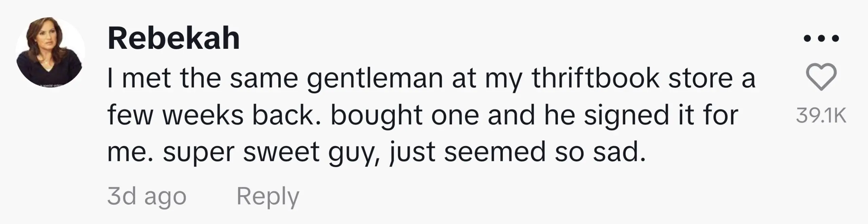Toggle the heart to like this comment
This screenshot has width=868, height=224.
[x=821, y=77]
